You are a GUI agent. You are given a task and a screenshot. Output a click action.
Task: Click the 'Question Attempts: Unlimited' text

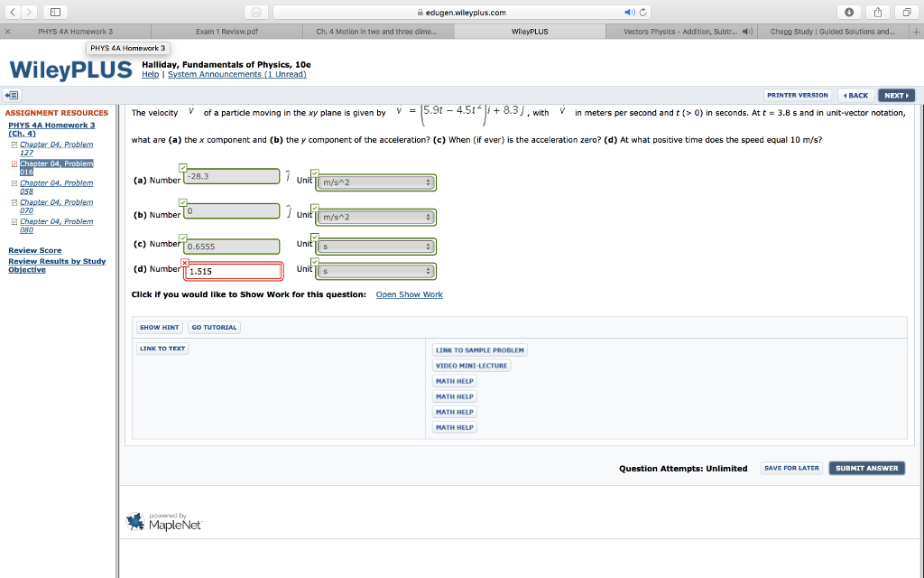pyautogui.click(x=683, y=469)
